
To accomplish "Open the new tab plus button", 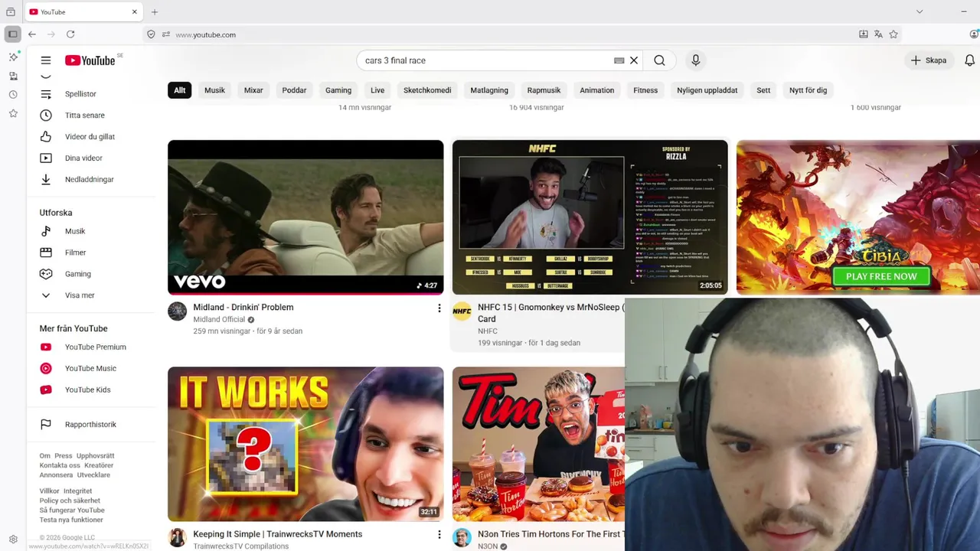I will pyautogui.click(x=155, y=11).
